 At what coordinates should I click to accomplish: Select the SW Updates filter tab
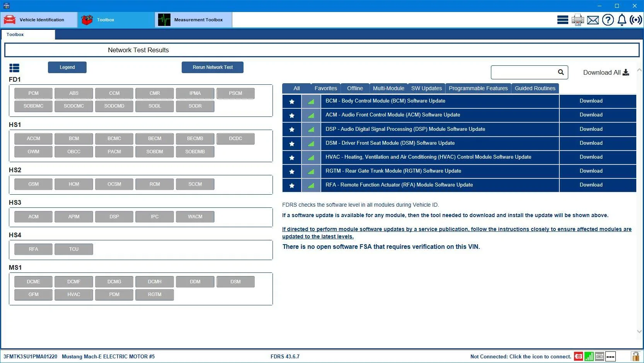point(426,88)
